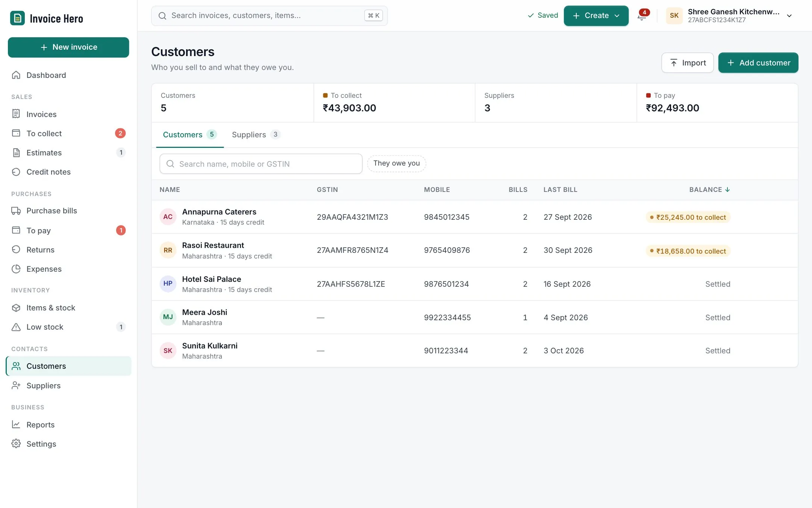
Task: Click the Expenses pie chart icon
Action: click(16, 269)
